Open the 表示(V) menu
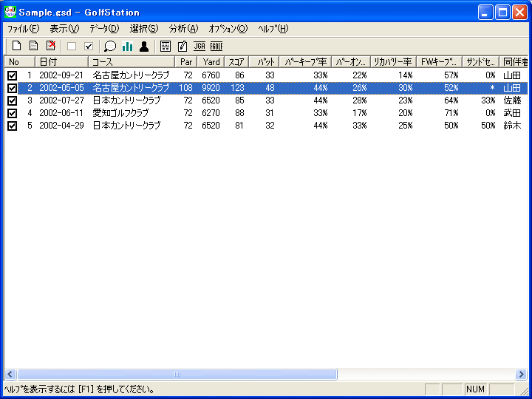The width and height of the screenshot is (532, 399). (64, 29)
